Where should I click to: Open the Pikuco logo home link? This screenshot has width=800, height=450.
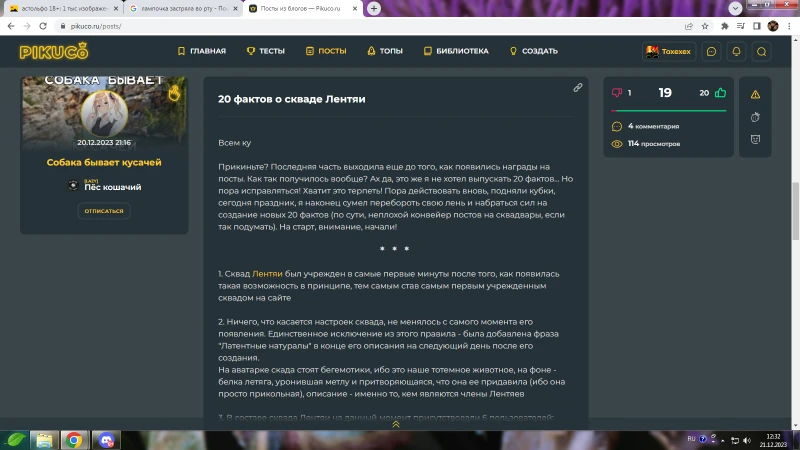coord(54,51)
